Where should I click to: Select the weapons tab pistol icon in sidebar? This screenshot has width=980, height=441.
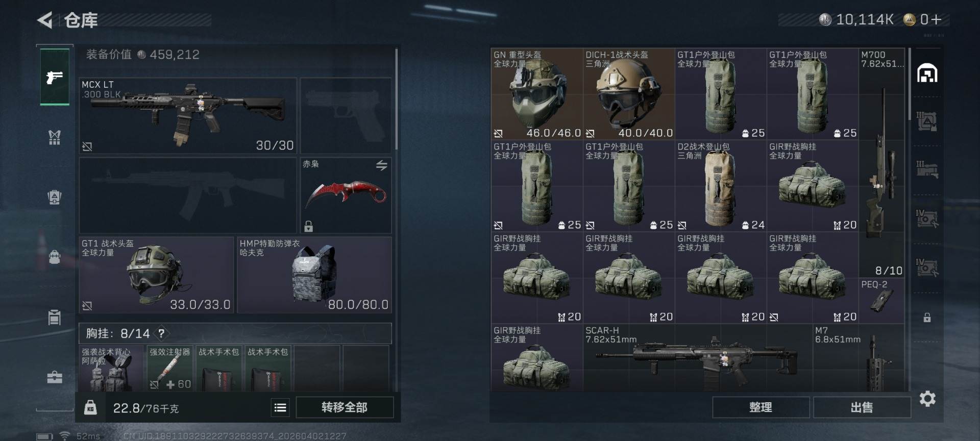[55, 77]
